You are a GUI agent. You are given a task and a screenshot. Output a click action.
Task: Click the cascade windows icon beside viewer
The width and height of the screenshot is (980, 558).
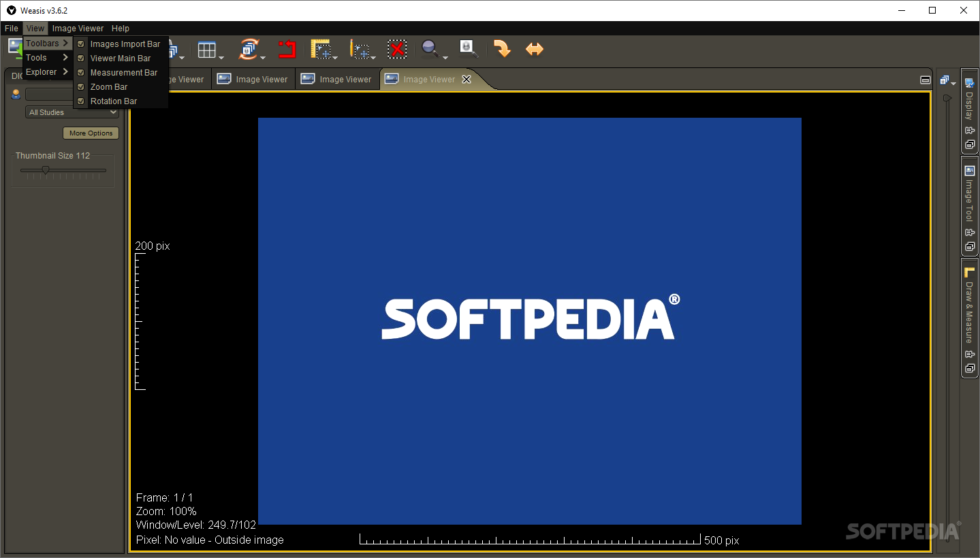(945, 80)
